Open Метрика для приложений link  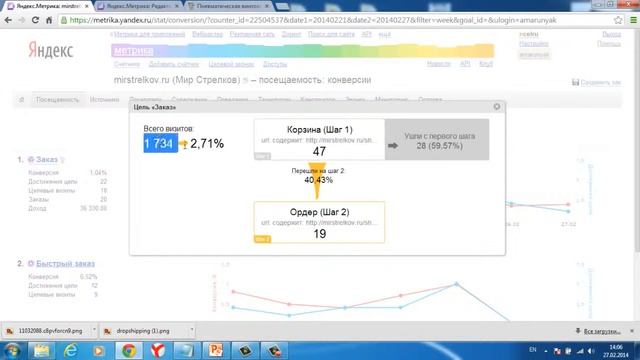pos(149,34)
